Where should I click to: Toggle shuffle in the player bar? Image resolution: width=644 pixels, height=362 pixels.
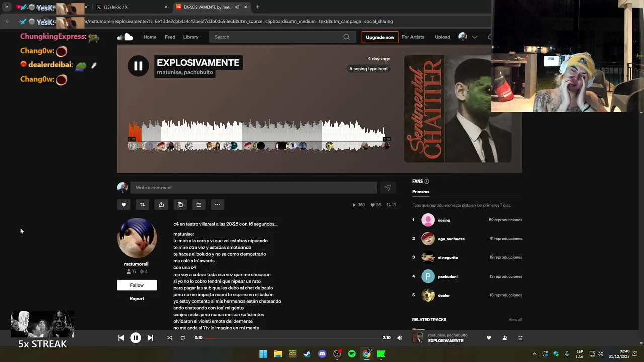click(x=169, y=338)
